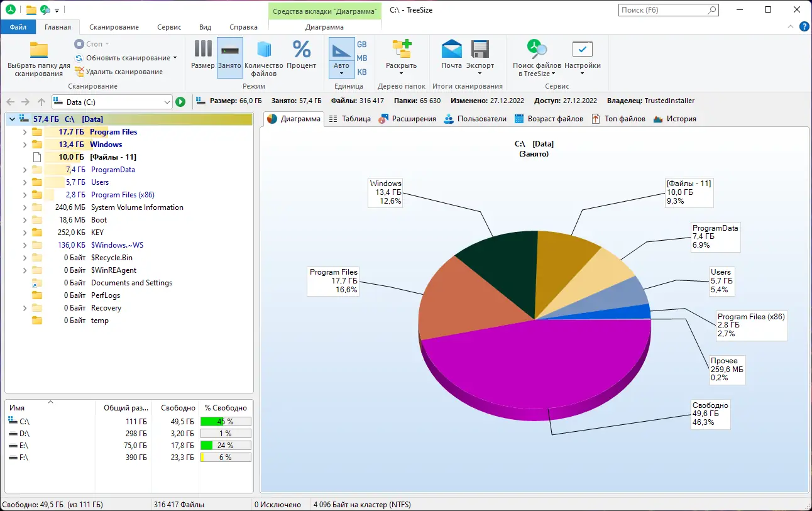Expand the $Recycle.Bin folder node
812x511 pixels.
point(25,258)
